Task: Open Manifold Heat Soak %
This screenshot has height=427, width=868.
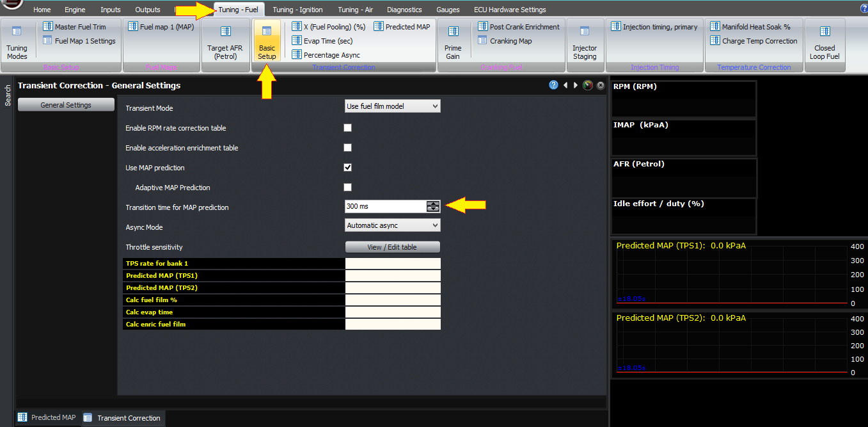Action: [750, 27]
